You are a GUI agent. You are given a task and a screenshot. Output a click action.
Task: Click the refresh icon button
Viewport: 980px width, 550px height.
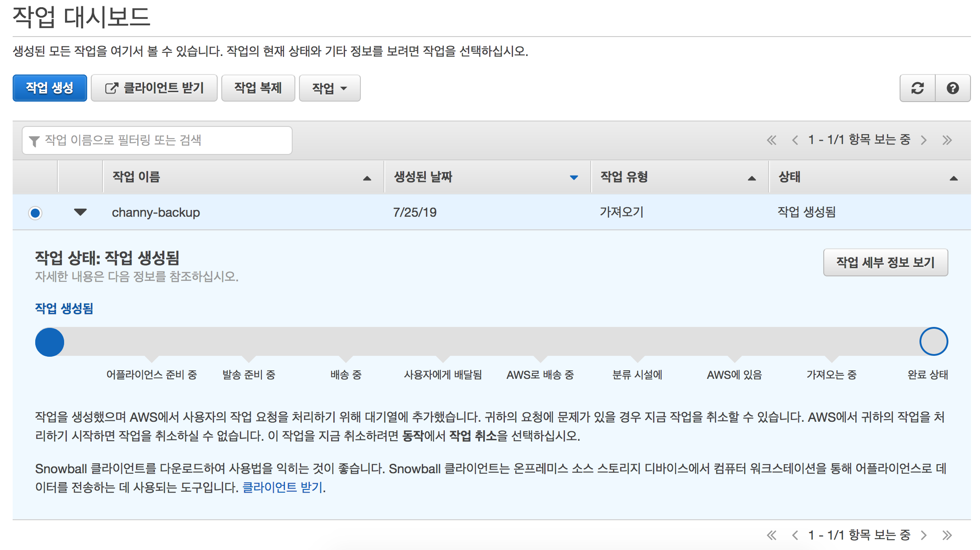917,88
